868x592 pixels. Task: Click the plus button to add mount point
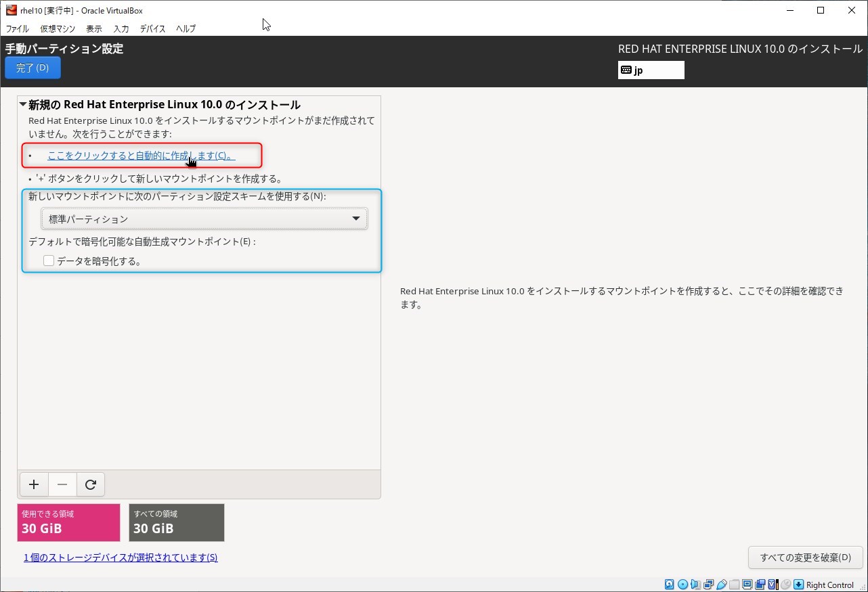coord(34,484)
